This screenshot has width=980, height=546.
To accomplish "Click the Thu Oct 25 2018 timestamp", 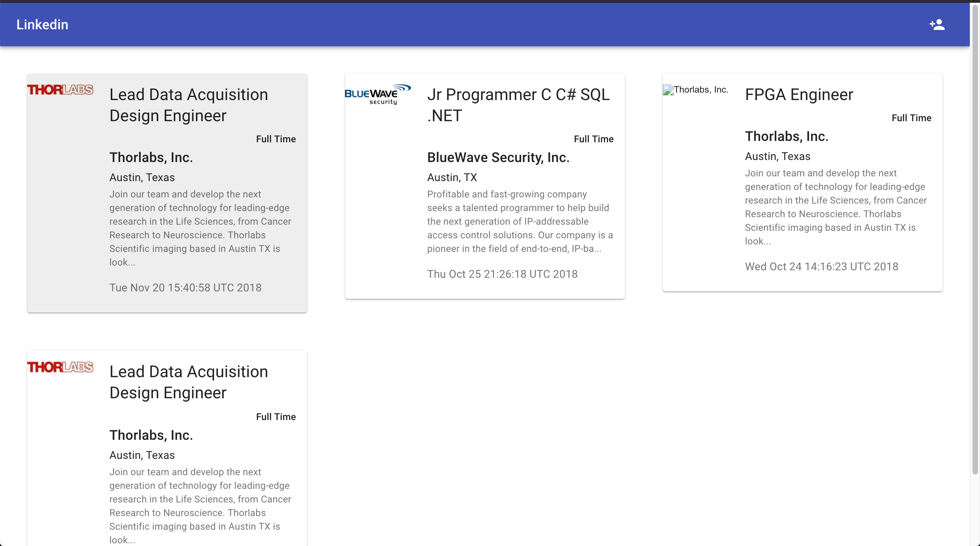I will 502,274.
